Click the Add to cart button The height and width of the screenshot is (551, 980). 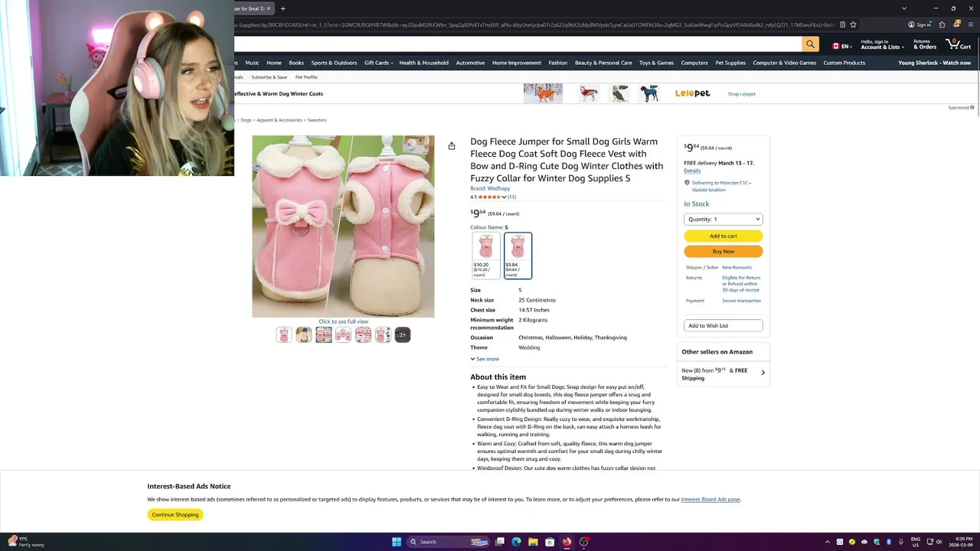pos(724,236)
